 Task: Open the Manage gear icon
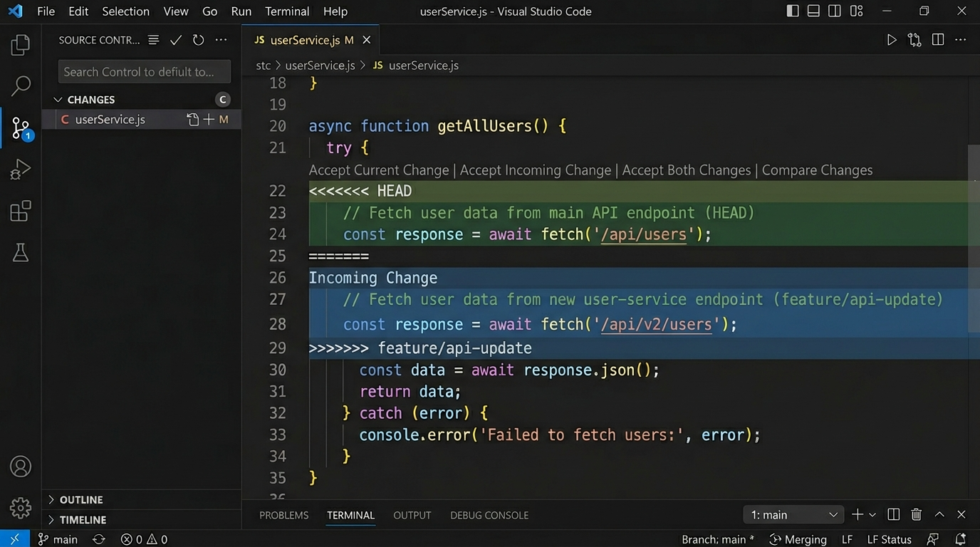click(x=21, y=508)
